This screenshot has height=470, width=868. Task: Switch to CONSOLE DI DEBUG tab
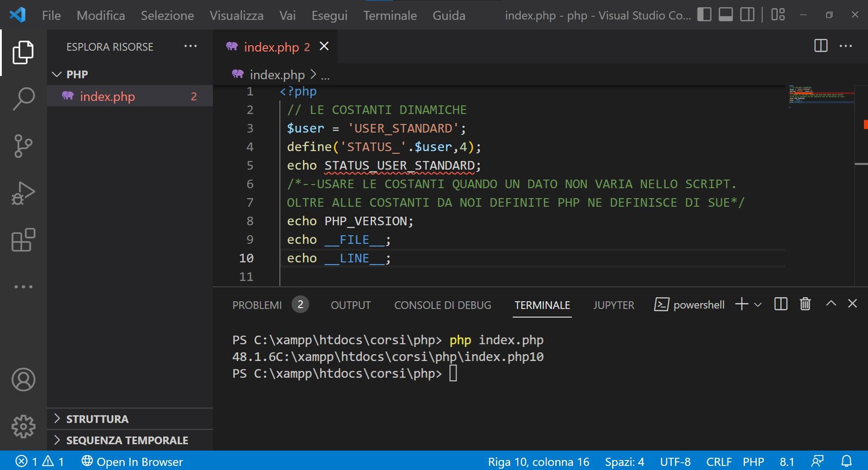point(443,305)
